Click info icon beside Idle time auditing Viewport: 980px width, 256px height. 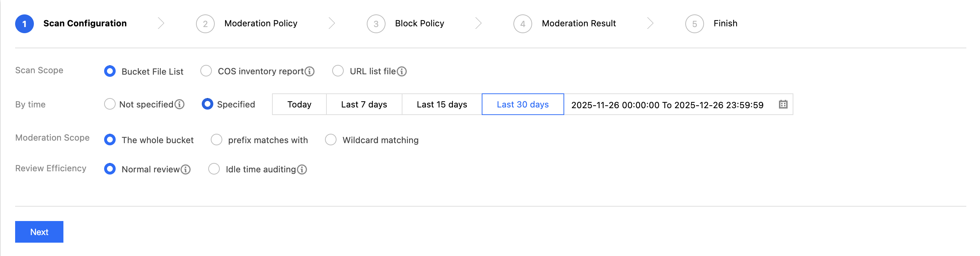(x=302, y=169)
